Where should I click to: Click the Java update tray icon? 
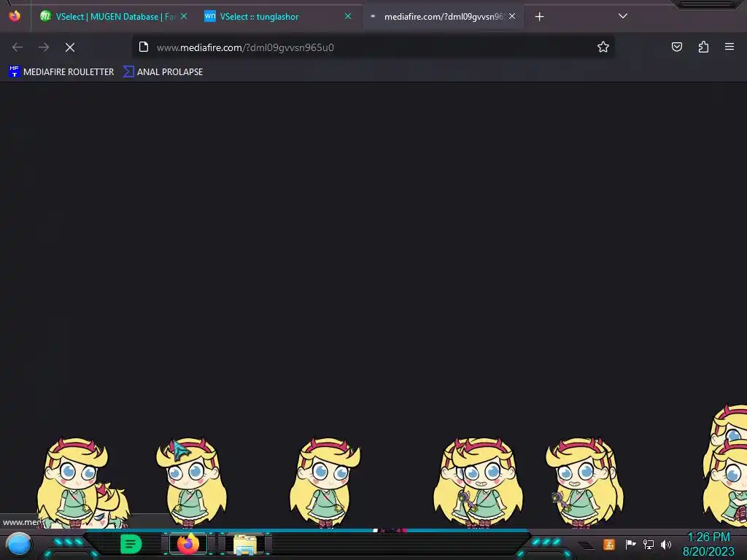click(609, 544)
